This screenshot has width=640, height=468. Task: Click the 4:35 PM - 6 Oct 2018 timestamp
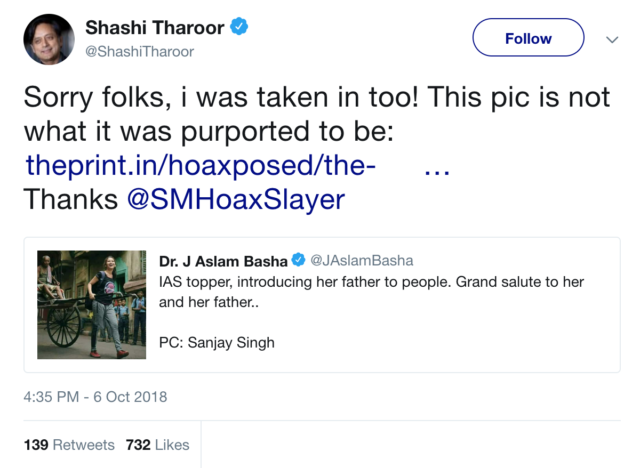(x=95, y=397)
